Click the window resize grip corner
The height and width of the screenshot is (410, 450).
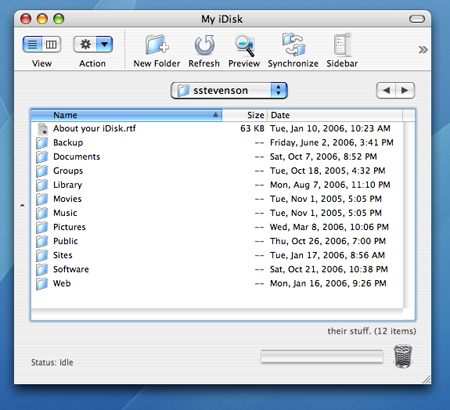pyautogui.click(x=426, y=379)
